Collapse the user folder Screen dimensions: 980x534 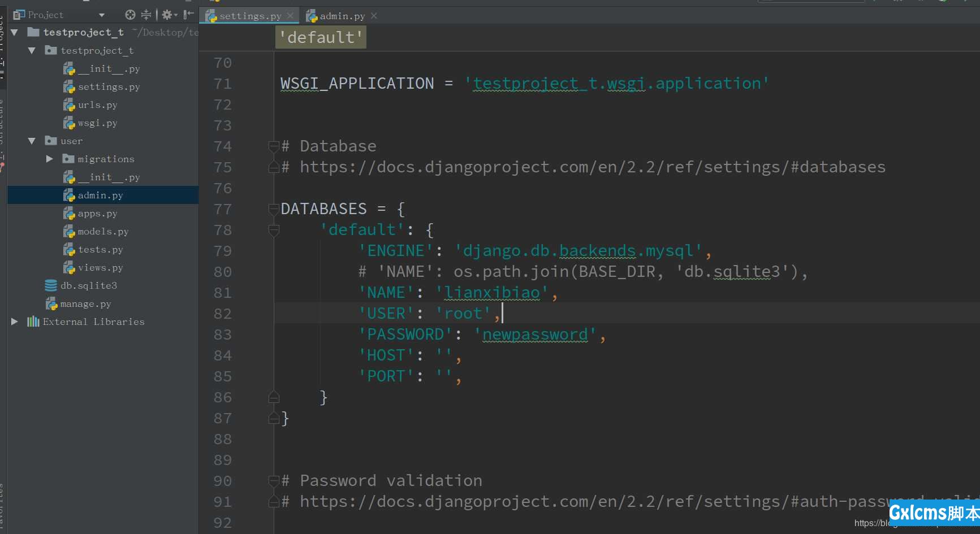pyautogui.click(x=32, y=141)
